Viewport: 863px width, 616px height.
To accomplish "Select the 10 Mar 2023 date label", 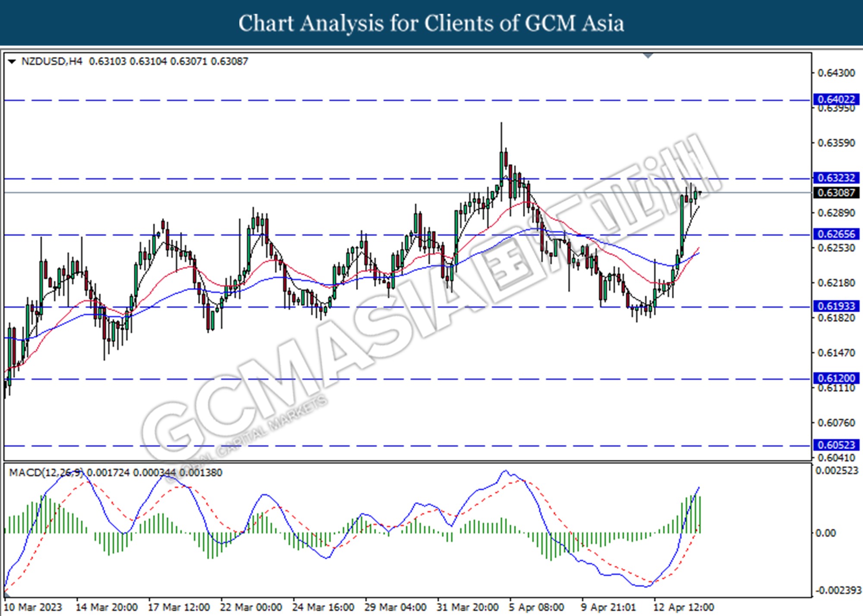I will coord(33,607).
